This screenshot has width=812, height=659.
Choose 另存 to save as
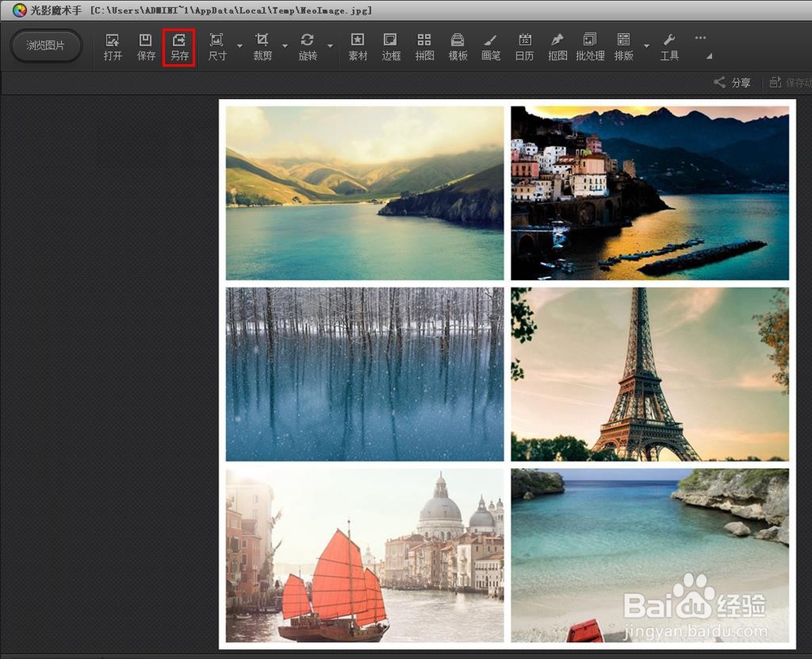point(179,47)
